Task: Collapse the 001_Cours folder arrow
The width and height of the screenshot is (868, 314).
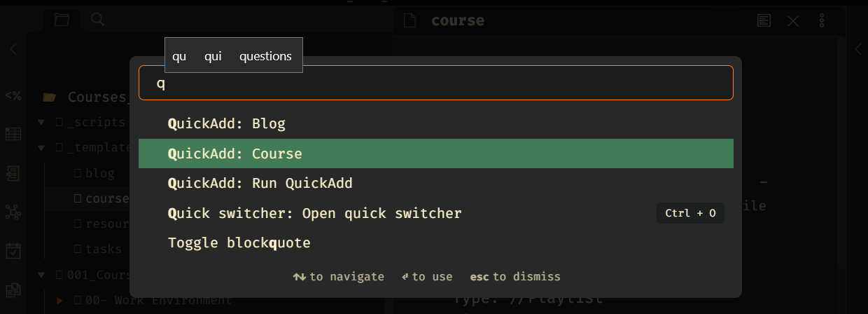Action: 42,275
